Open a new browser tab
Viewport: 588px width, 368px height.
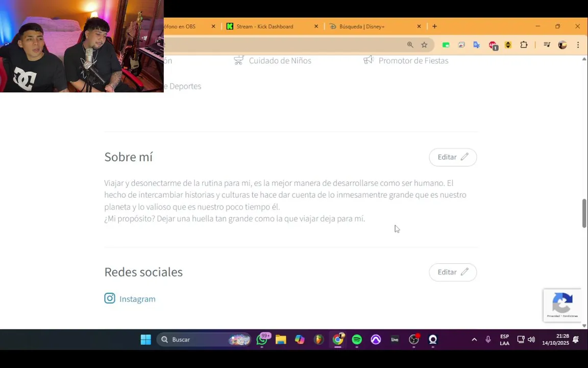click(x=434, y=26)
